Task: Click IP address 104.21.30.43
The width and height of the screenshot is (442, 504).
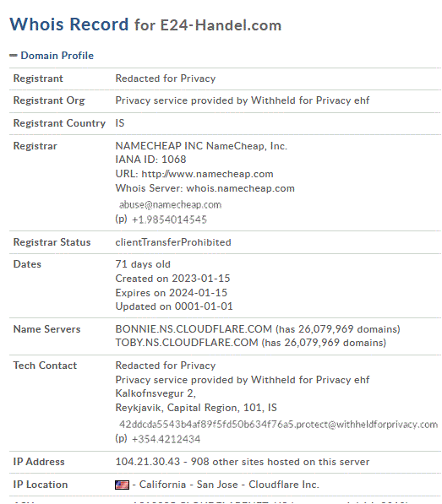Action: (148, 462)
